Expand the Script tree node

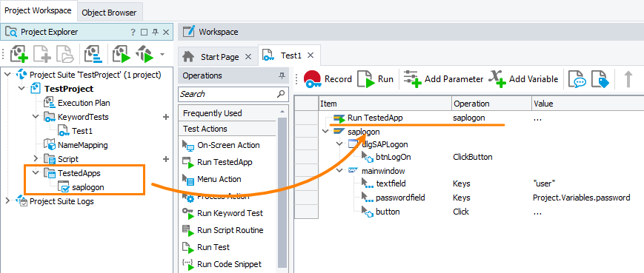tap(36, 158)
